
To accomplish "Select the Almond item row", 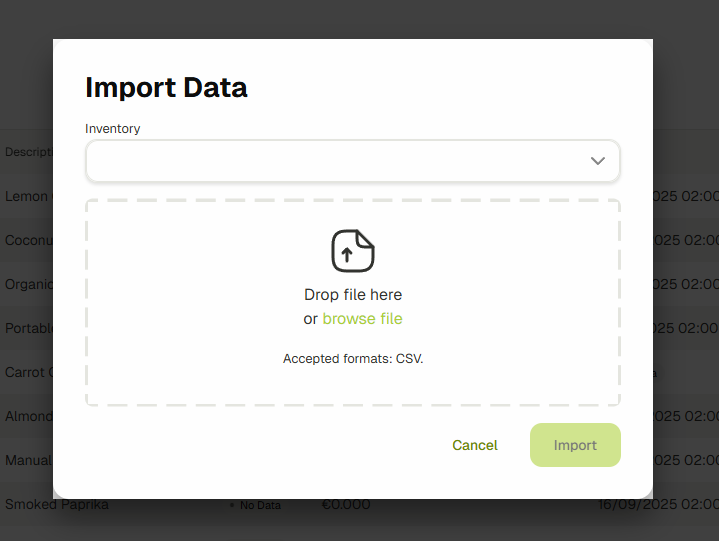I will [x=27, y=416].
